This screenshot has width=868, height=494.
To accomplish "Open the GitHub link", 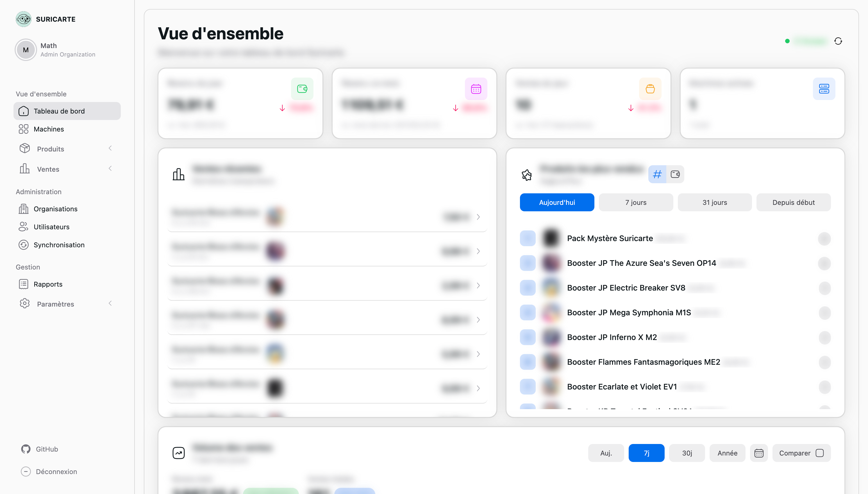I will [47, 449].
